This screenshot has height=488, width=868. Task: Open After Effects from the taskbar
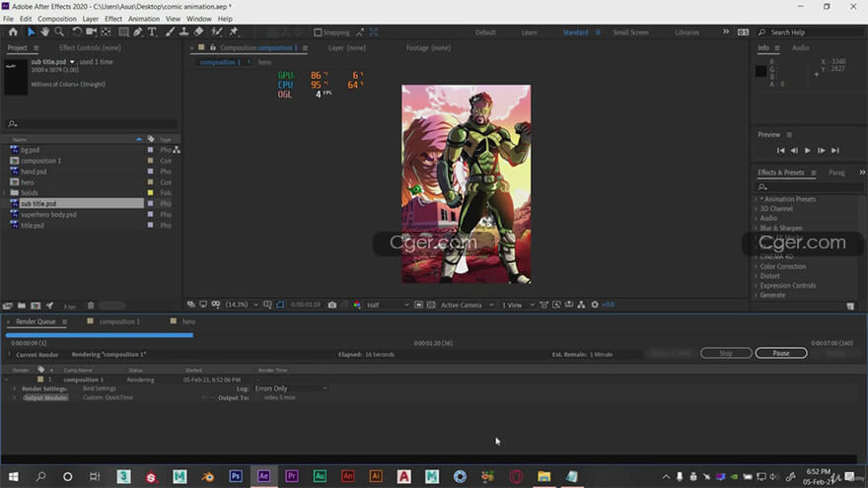tap(263, 476)
